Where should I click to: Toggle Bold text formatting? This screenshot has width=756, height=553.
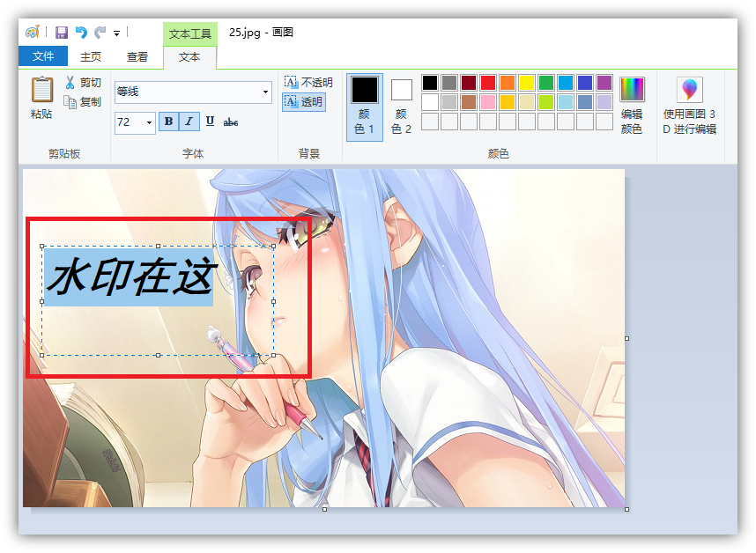pyautogui.click(x=168, y=122)
